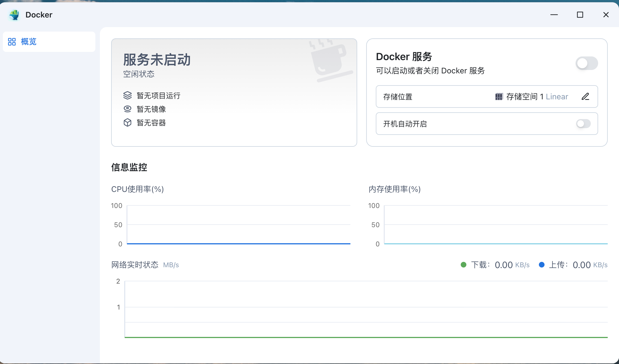Click the blue 上传 legend dot
This screenshot has height=364, width=619.
[x=541, y=265]
